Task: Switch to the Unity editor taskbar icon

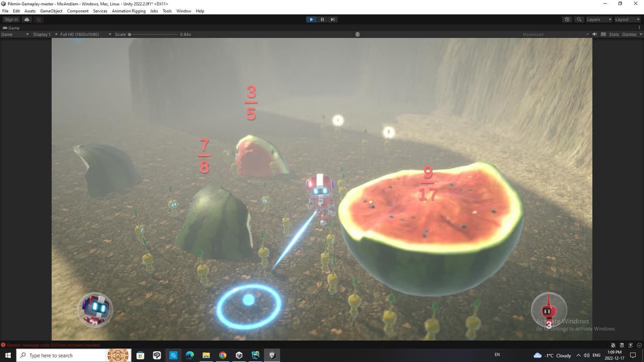Action: 272,355
